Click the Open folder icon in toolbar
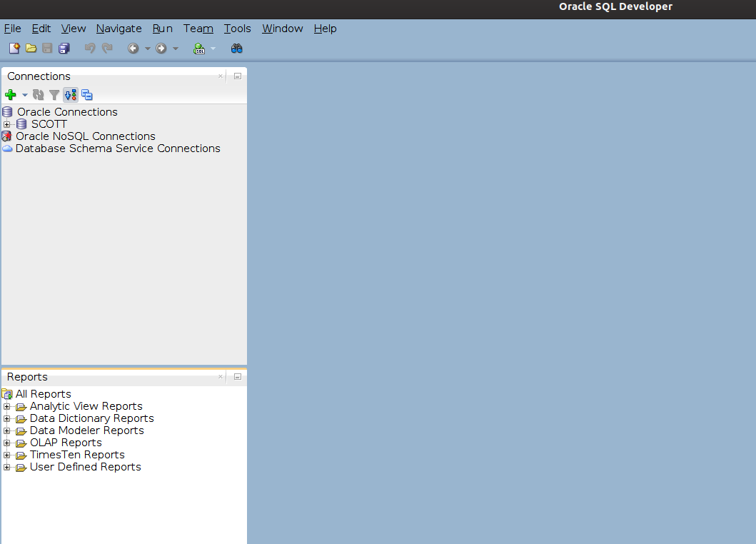 pyautogui.click(x=31, y=49)
